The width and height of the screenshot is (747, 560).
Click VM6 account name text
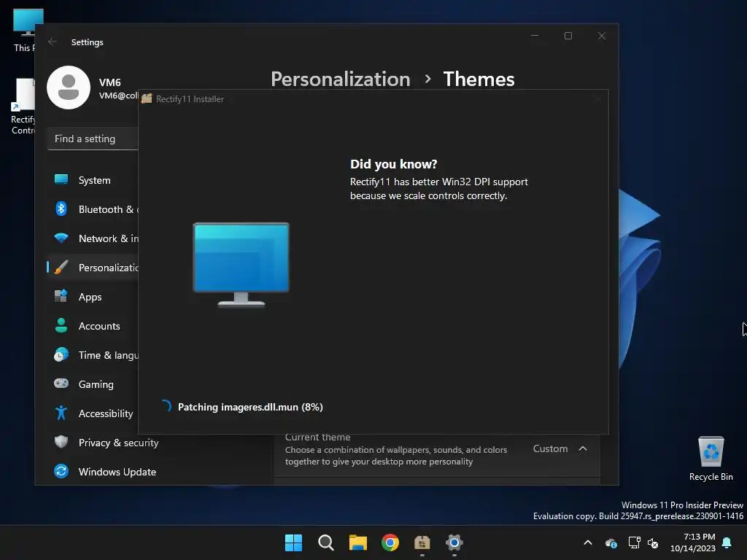[x=110, y=82]
